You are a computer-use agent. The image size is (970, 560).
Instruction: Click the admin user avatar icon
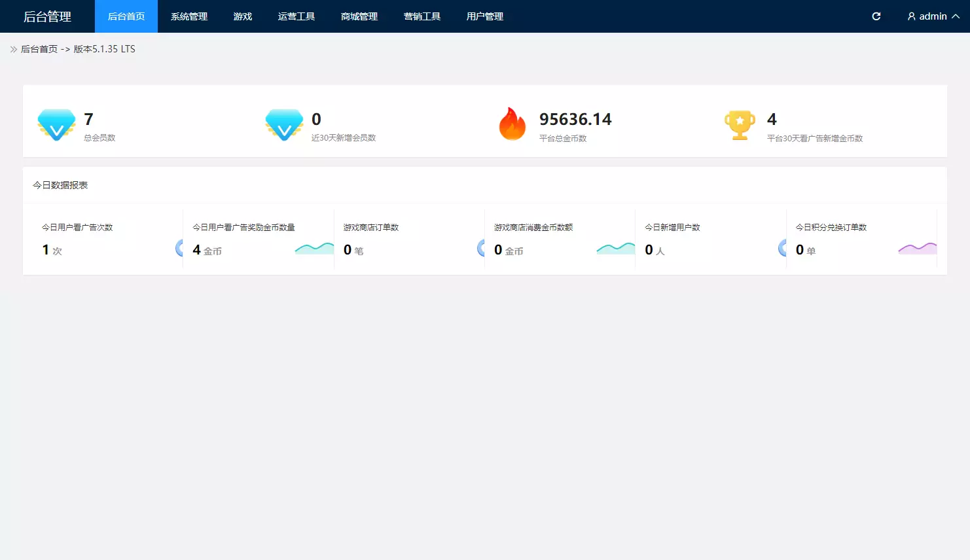(911, 16)
